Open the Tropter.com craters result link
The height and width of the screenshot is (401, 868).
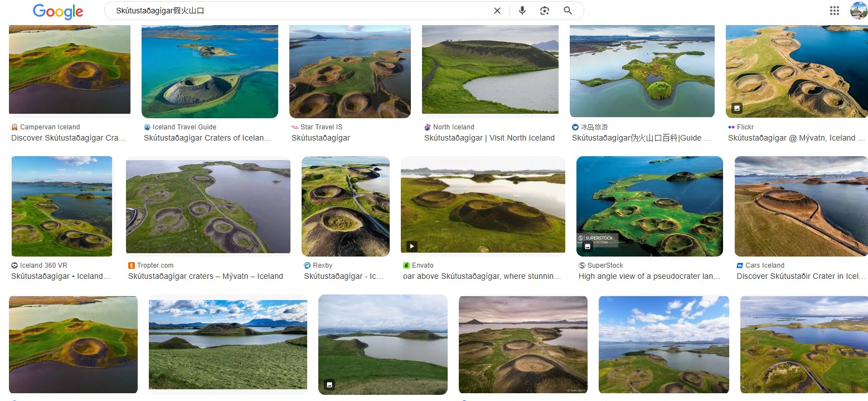205,276
